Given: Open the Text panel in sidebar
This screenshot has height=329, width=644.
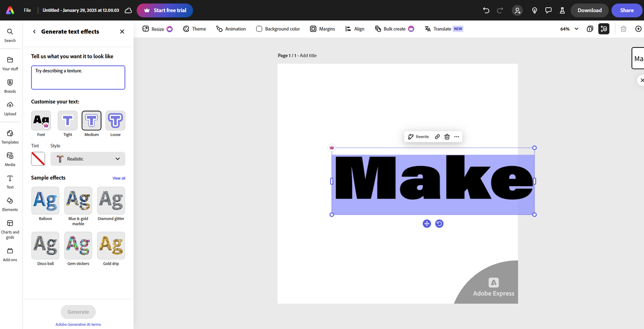Looking at the screenshot, I should point(10,182).
